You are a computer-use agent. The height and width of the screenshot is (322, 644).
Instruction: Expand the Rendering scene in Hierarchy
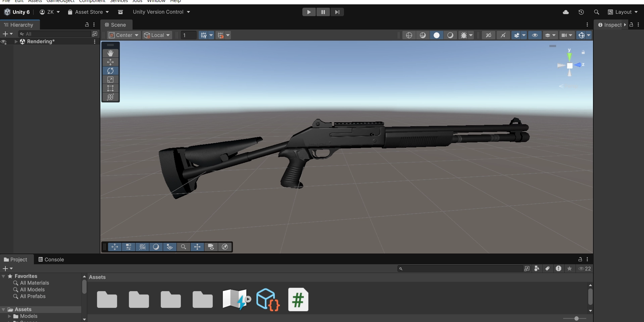coord(16,42)
